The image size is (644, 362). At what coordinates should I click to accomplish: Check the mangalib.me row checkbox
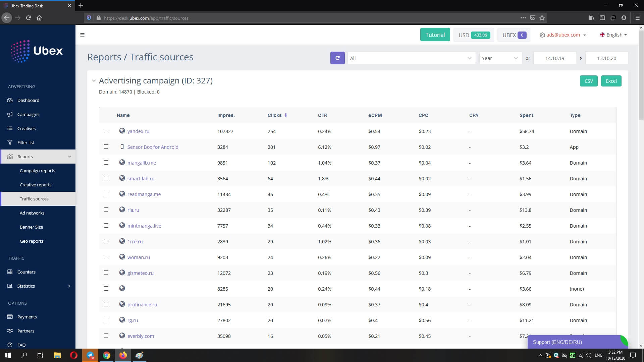click(106, 163)
